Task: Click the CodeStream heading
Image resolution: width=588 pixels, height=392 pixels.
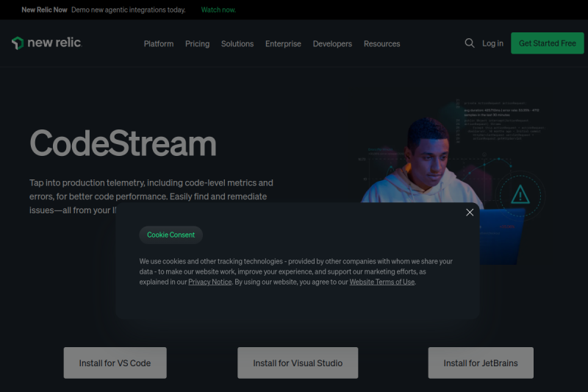Action: coord(123,143)
